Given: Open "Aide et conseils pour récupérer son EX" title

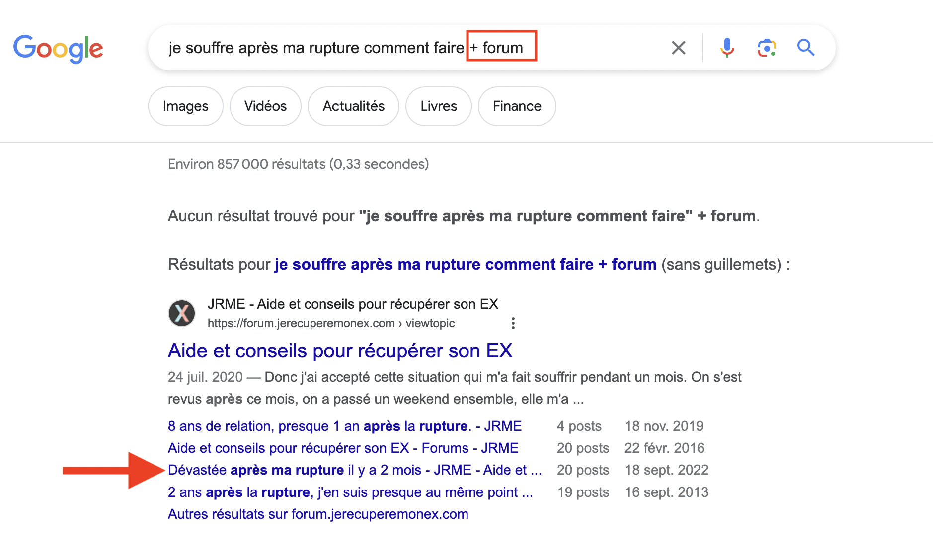Looking at the screenshot, I should point(340,351).
